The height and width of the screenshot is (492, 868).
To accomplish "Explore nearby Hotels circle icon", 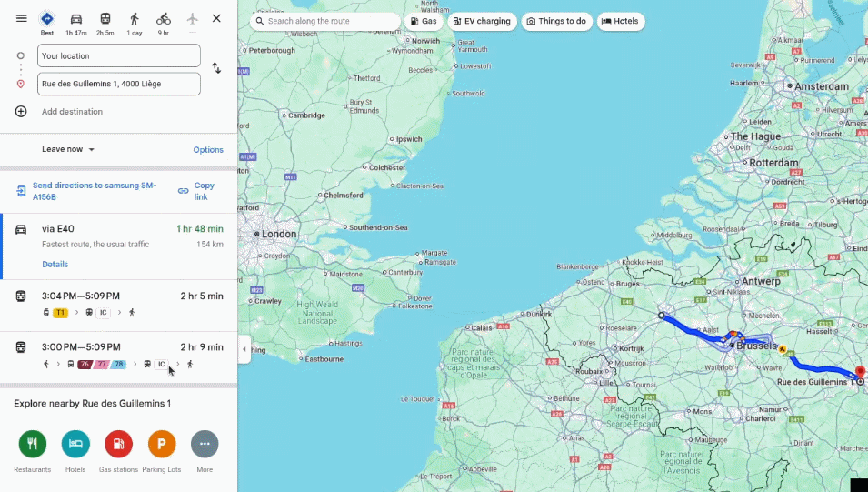I will click(75, 444).
